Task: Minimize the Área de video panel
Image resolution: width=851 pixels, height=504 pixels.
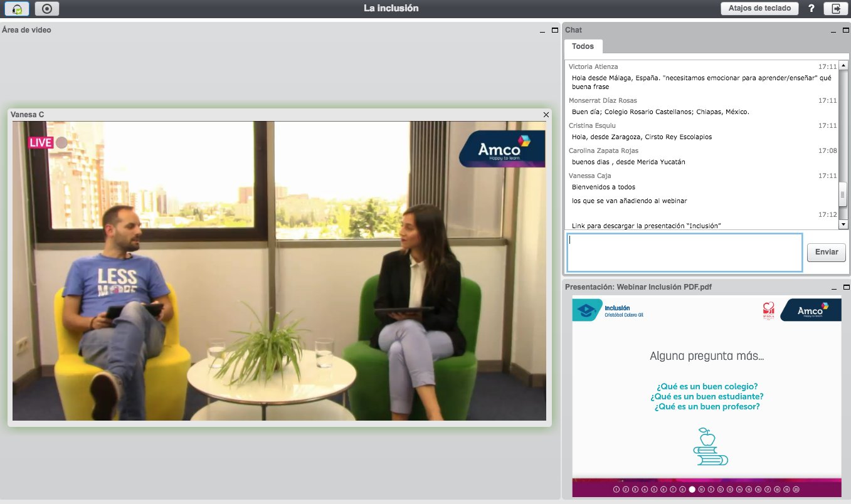Action: pyautogui.click(x=542, y=30)
